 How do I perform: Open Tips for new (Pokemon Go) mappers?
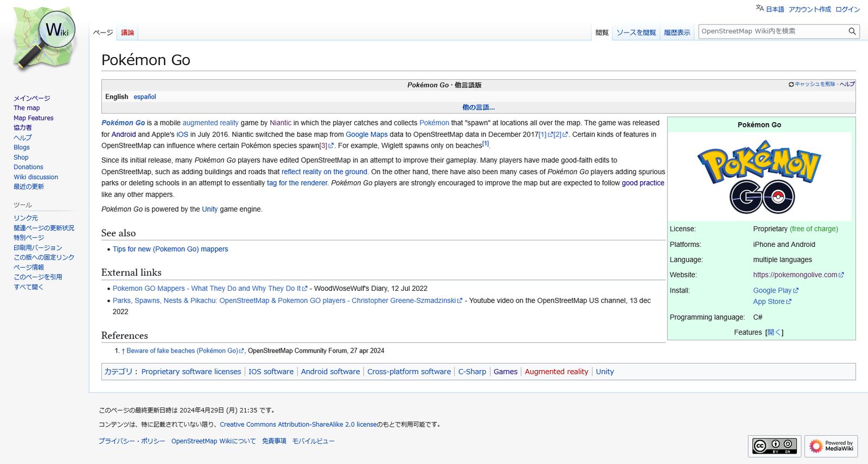170,249
